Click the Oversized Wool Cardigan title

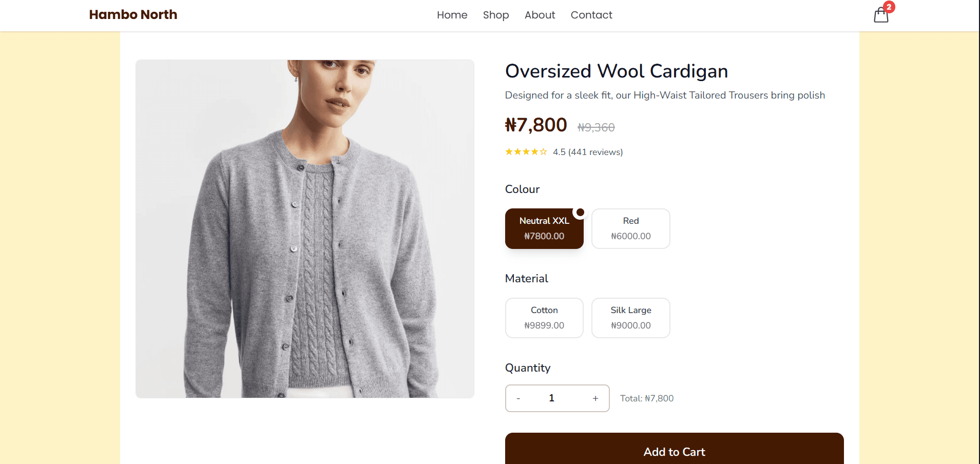(x=616, y=71)
